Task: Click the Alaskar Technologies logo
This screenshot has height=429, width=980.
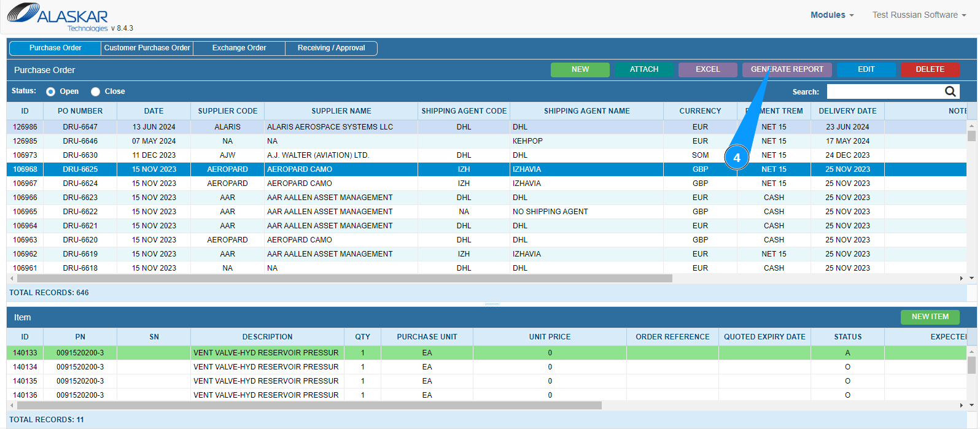Action: [58, 17]
